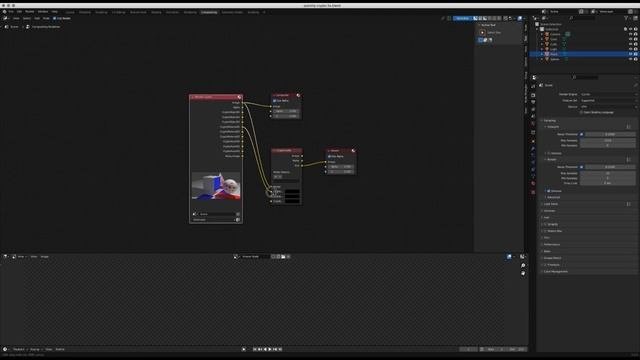Toggle Open Shading Language checkbox
The width and height of the screenshot is (640, 360).
pyautogui.click(x=581, y=112)
